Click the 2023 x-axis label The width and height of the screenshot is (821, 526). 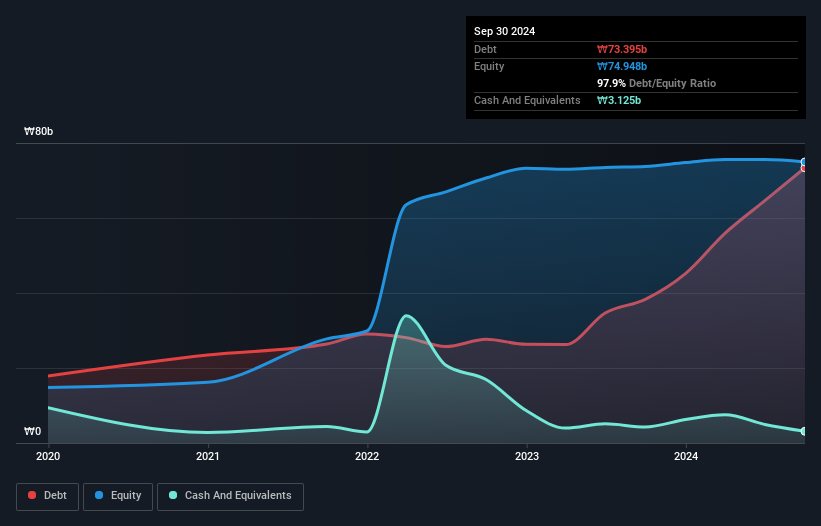(527, 456)
